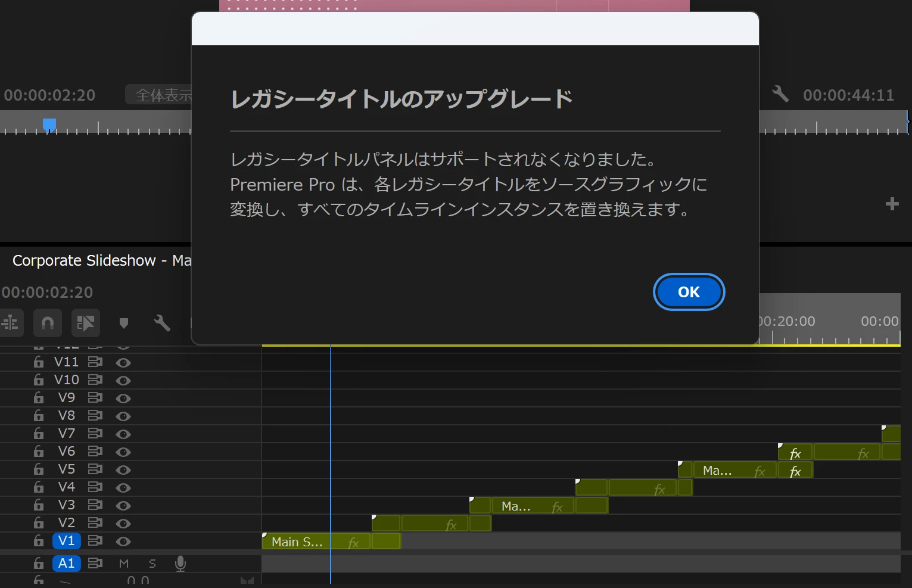Toggle insert sequences as nests icon
Viewport: 912px width, 588px height.
[10, 323]
